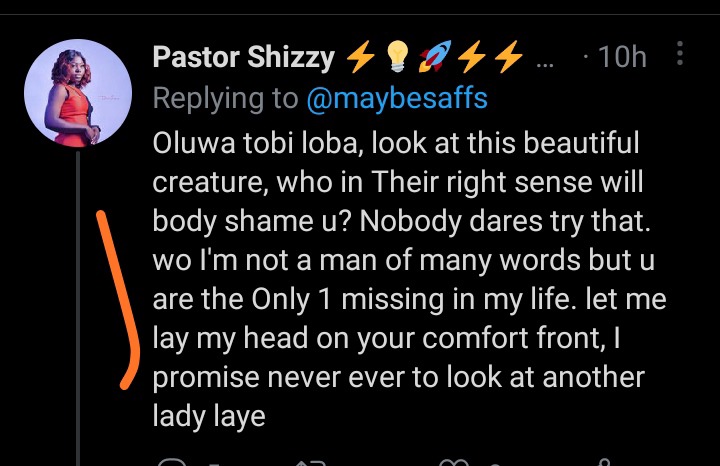This screenshot has width=720, height=466.
Task: Tap the share icon below the tweet
Action: (x=605, y=462)
